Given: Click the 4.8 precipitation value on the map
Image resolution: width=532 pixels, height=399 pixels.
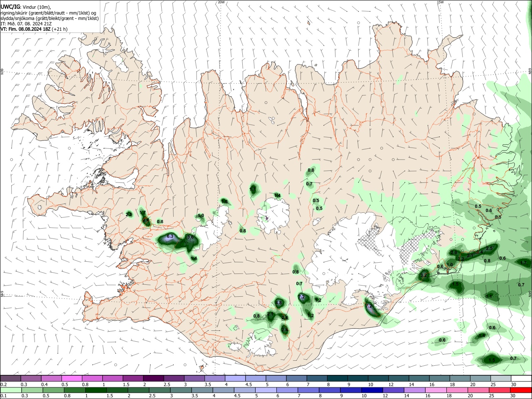Looking at the screenshot, I should 278,303.
